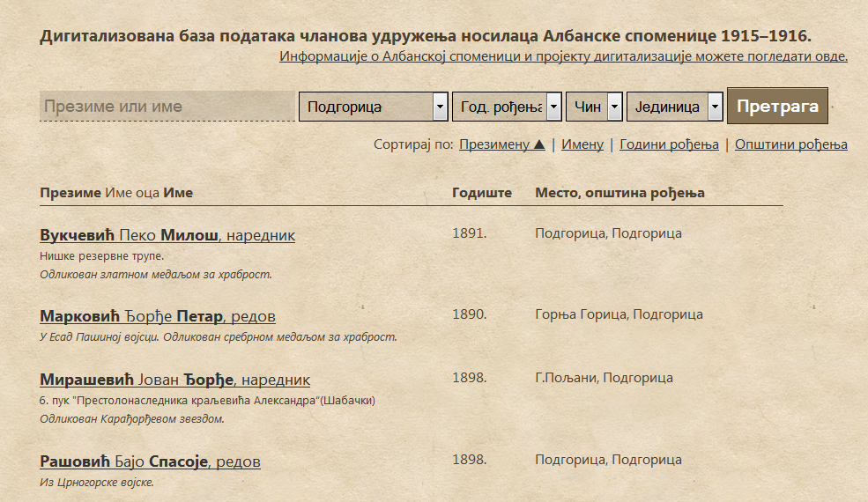
Task: Click the 'Место, општина рођења' column header
Action: (x=619, y=193)
